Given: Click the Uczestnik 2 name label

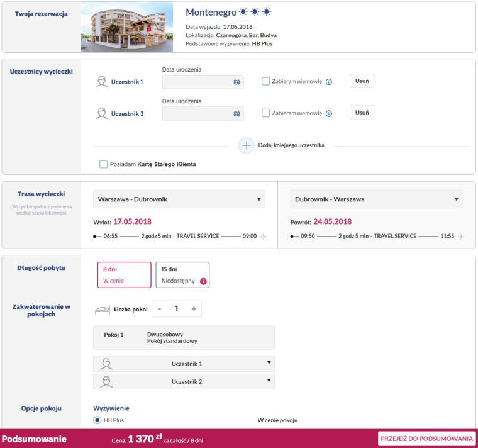Looking at the screenshot, I should tap(128, 114).
